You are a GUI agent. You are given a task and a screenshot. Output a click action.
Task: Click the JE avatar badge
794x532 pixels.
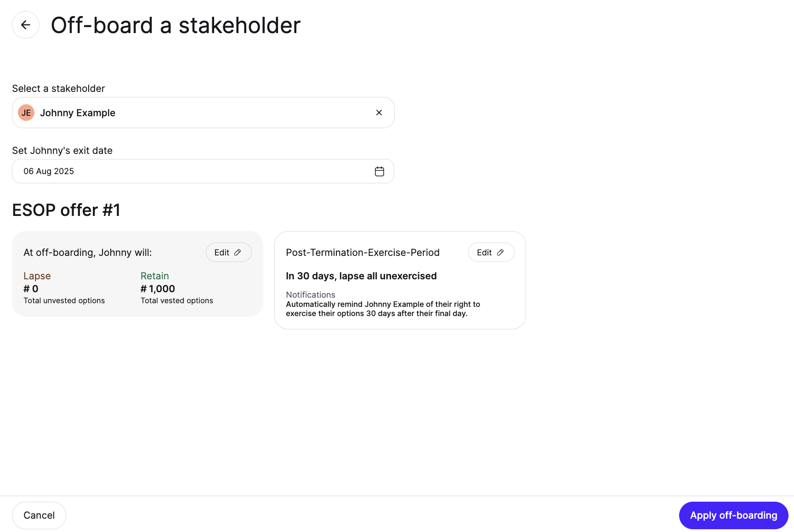(26, 113)
